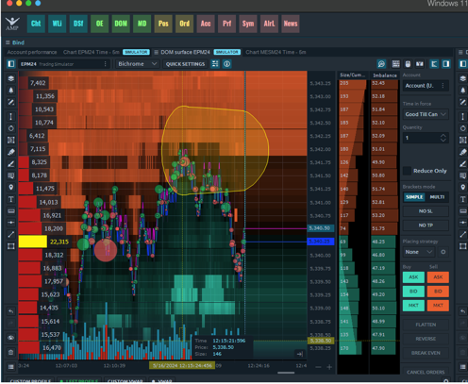This screenshot has height=384, width=468.
Task: Switch to Account performance tab
Action: click(x=32, y=52)
